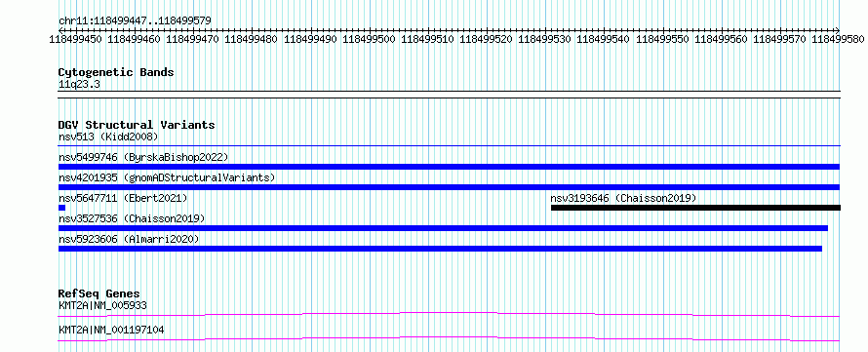Image resolution: width=868 pixels, height=352 pixels.
Task: Open the DGV Structural Variants track title
Action: tap(137, 125)
